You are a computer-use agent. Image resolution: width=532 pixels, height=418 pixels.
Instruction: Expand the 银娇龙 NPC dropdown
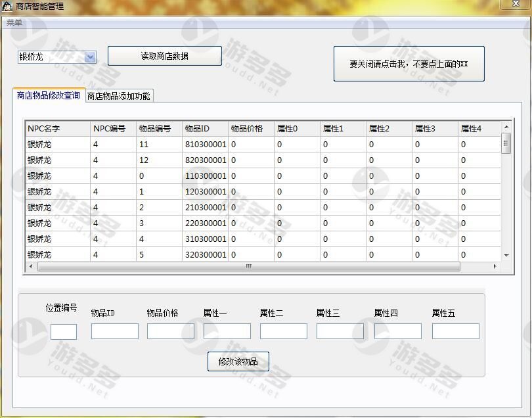(x=90, y=57)
